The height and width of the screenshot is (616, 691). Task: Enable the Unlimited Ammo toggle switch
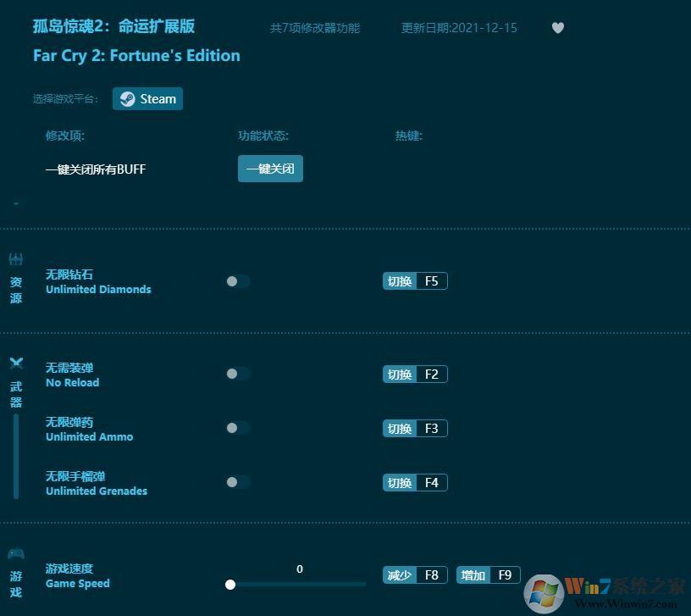click(238, 428)
